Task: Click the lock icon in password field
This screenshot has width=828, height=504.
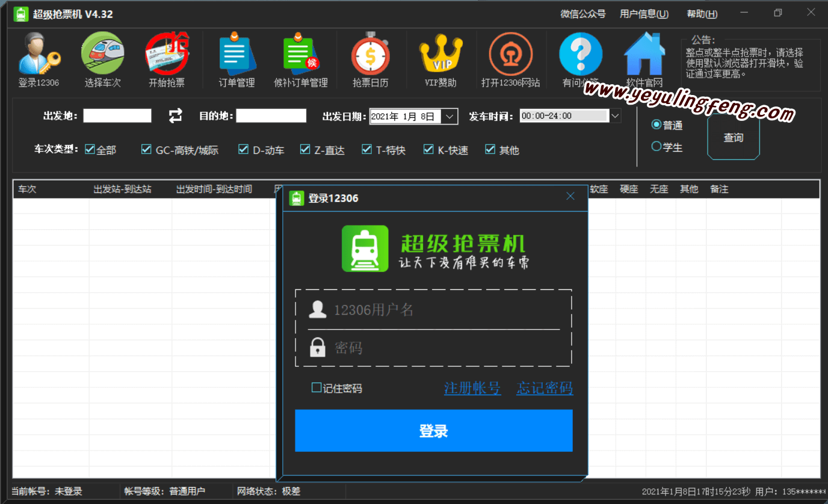Action: coord(317,347)
